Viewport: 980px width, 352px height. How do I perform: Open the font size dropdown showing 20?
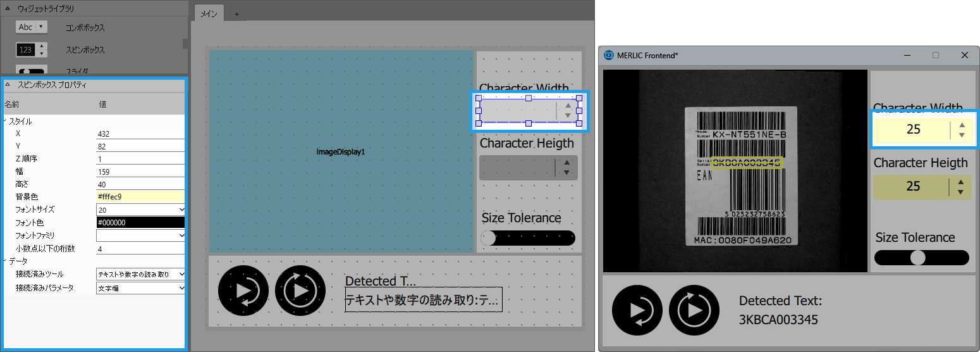(x=140, y=210)
